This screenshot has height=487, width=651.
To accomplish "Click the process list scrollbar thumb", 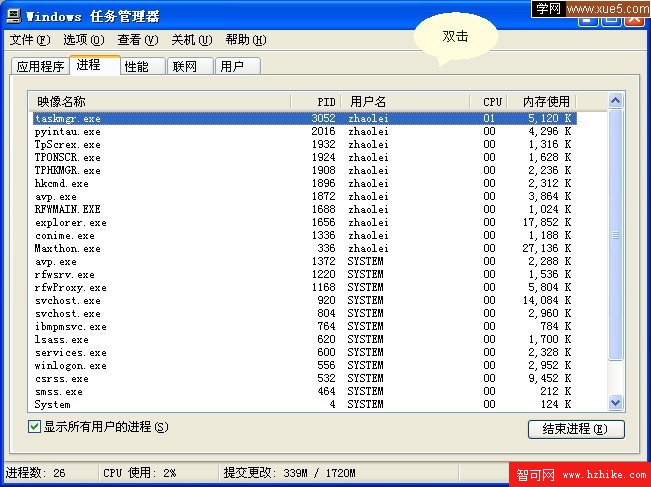I will [616, 235].
